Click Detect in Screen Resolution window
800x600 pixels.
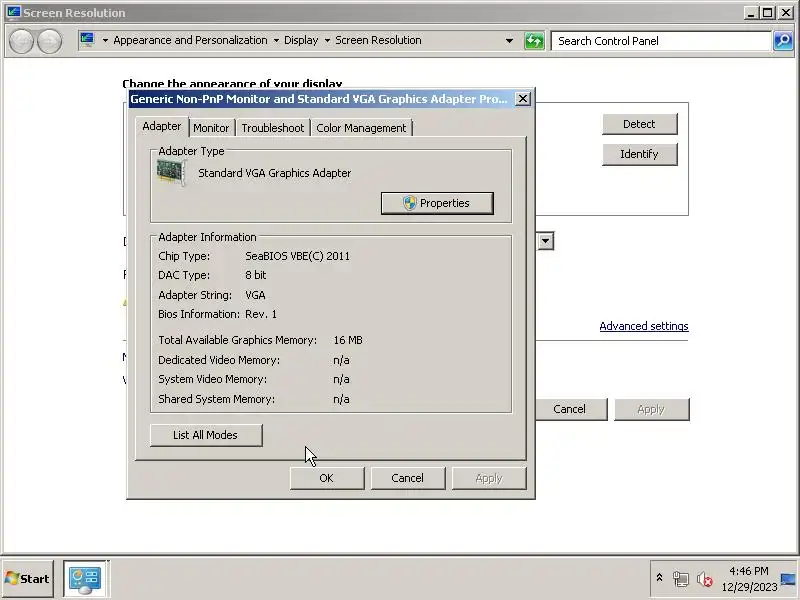640,124
